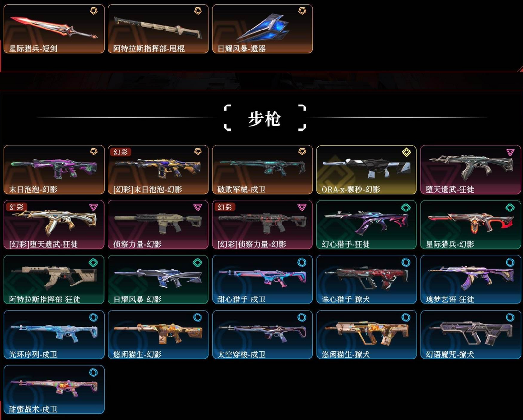Choose the 星际猎兵-幻影 rifle skin
This screenshot has height=420, width=523.
point(471,225)
